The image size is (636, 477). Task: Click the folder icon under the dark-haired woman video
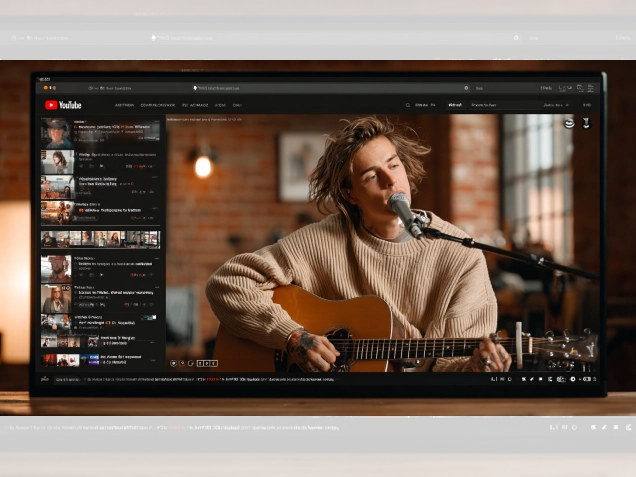(x=91, y=166)
